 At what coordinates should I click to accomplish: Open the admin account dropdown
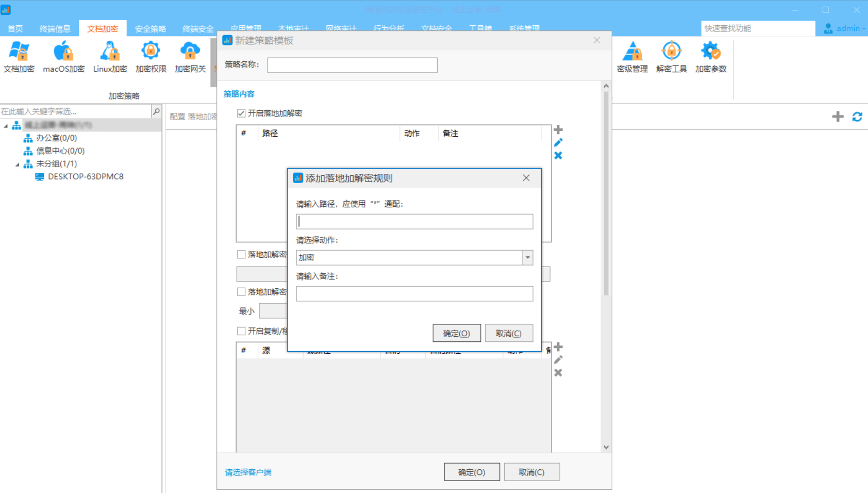[x=864, y=29]
